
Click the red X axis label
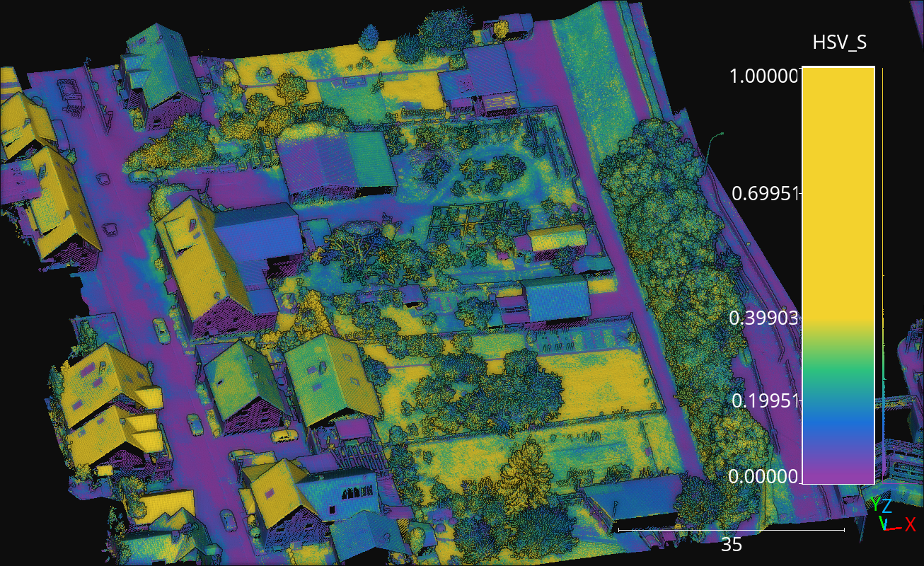pyautogui.click(x=910, y=525)
